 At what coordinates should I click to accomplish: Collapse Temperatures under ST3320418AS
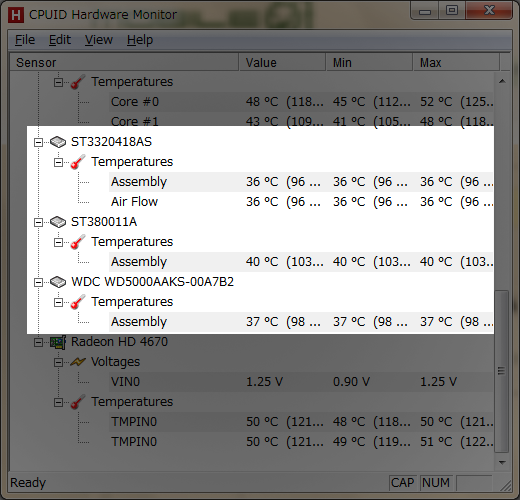58,162
